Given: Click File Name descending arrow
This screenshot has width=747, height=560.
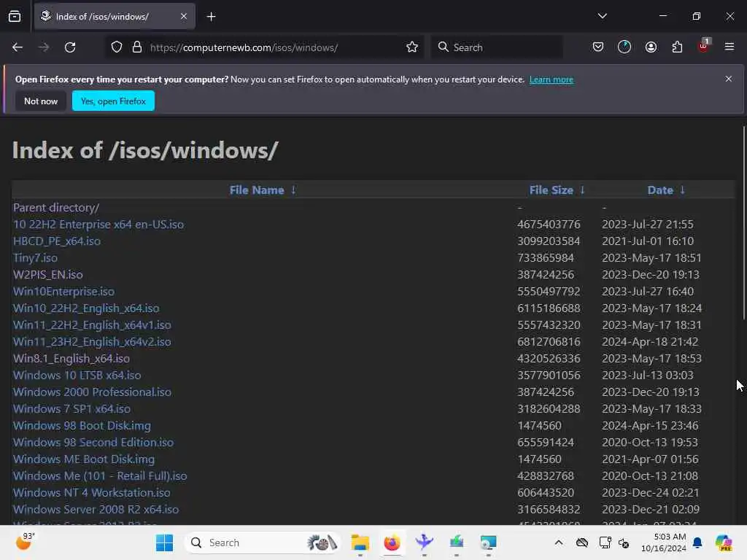Looking at the screenshot, I should pyautogui.click(x=293, y=190).
